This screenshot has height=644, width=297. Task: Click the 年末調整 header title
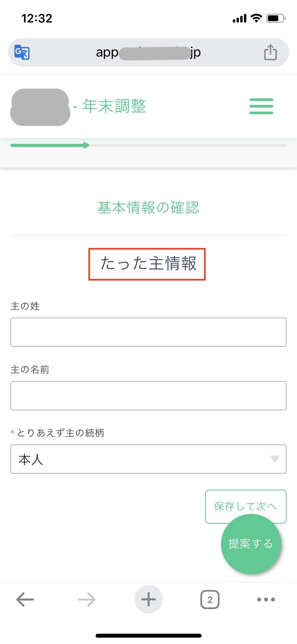114,106
